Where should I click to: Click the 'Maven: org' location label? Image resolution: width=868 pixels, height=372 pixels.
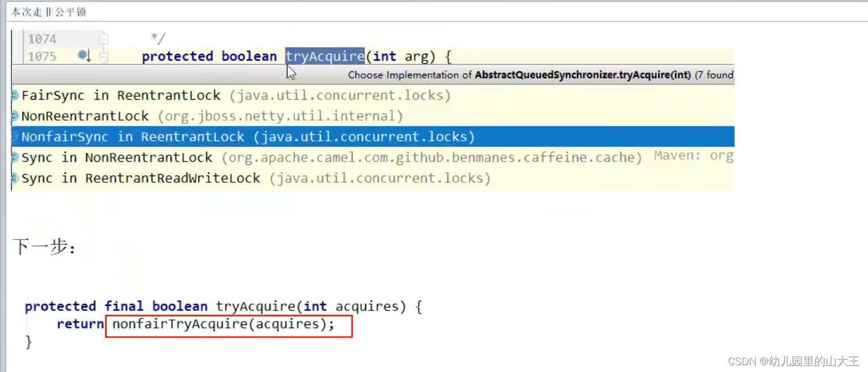point(693,155)
